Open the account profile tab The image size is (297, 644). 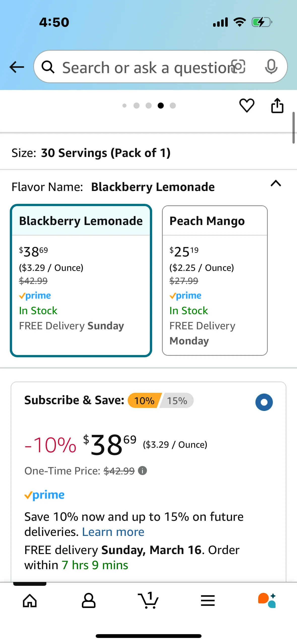coord(89,600)
